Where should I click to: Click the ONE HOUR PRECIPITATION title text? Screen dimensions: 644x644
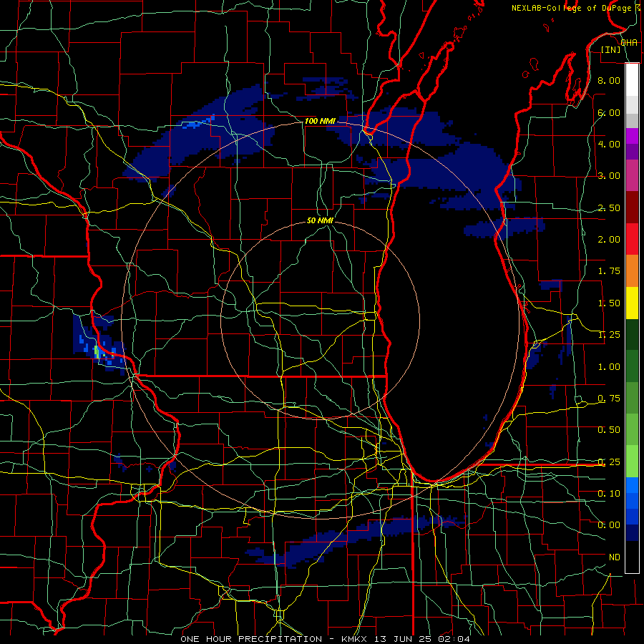pyautogui.click(x=251, y=639)
